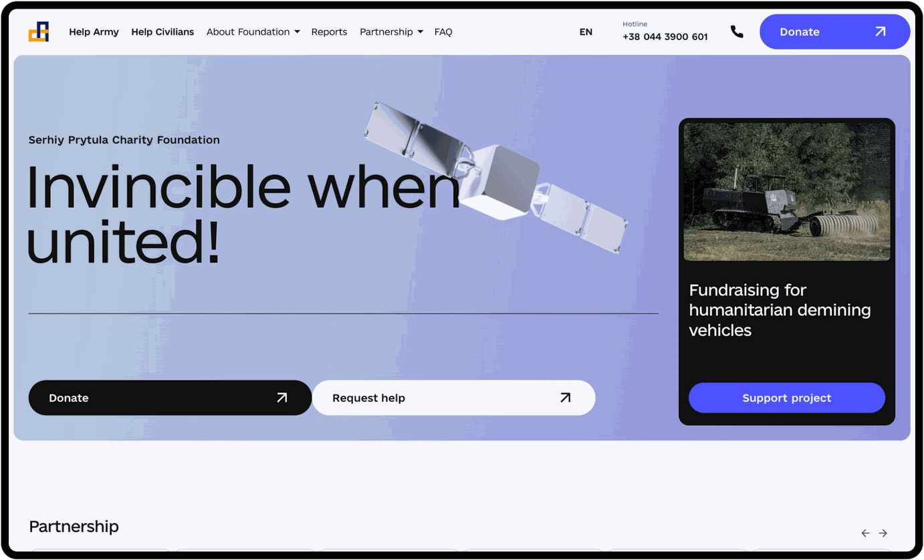
Task: Click the arrow icon on the header Donate button
Action: [x=881, y=31]
